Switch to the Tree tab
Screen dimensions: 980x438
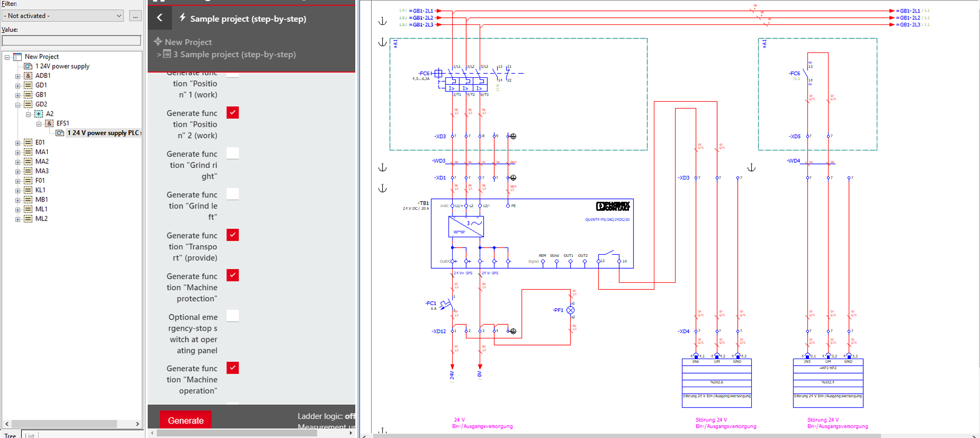click(10, 434)
